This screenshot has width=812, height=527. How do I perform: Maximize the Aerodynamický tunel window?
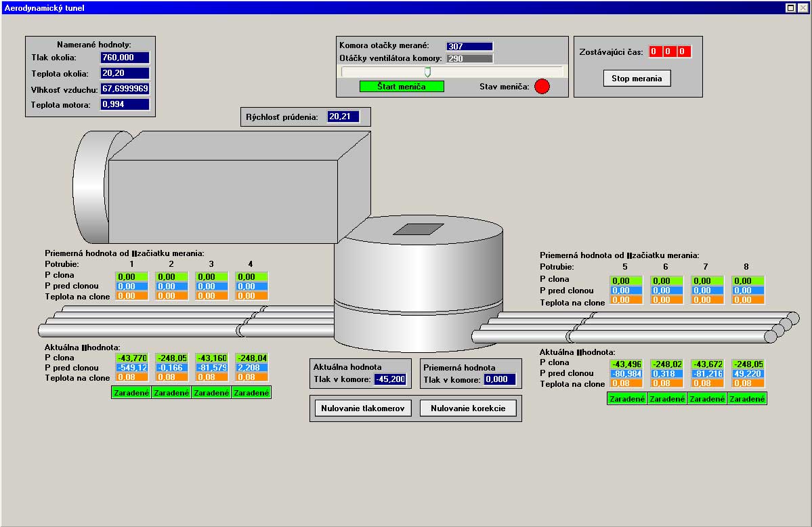coord(790,8)
